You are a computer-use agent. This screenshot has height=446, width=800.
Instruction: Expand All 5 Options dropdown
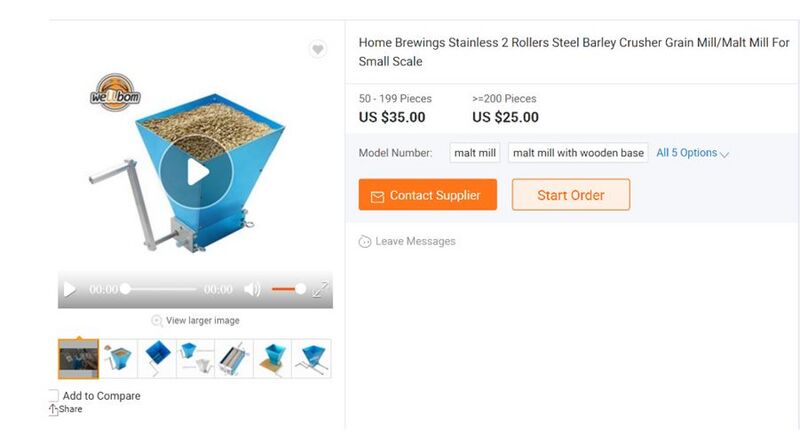pos(692,153)
